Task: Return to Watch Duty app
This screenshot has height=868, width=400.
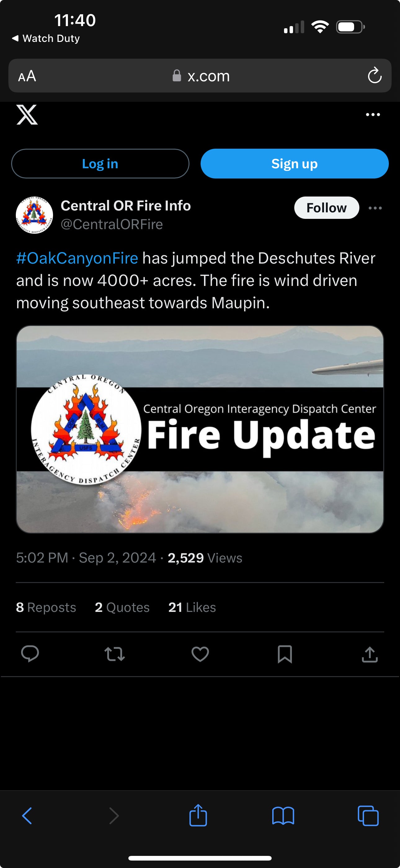Action: (x=46, y=38)
